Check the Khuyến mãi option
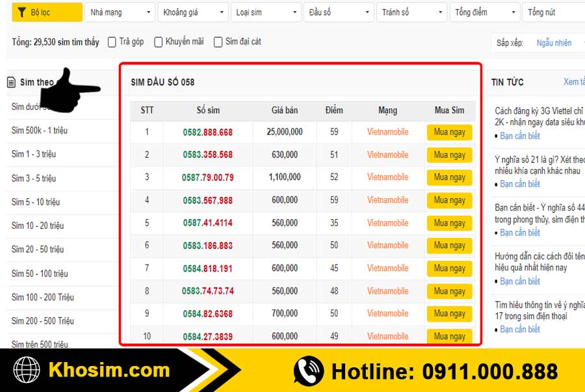This screenshot has width=585, height=392. [159, 42]
